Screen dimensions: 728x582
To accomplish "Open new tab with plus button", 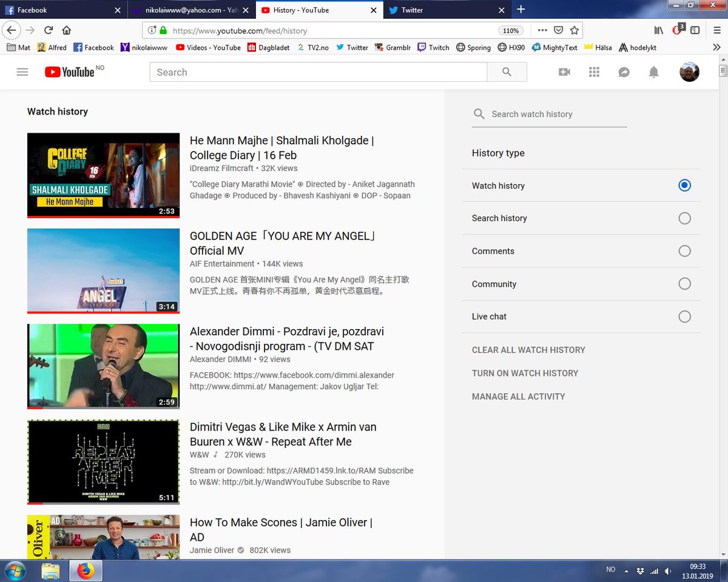I will (x=521, y=10).
